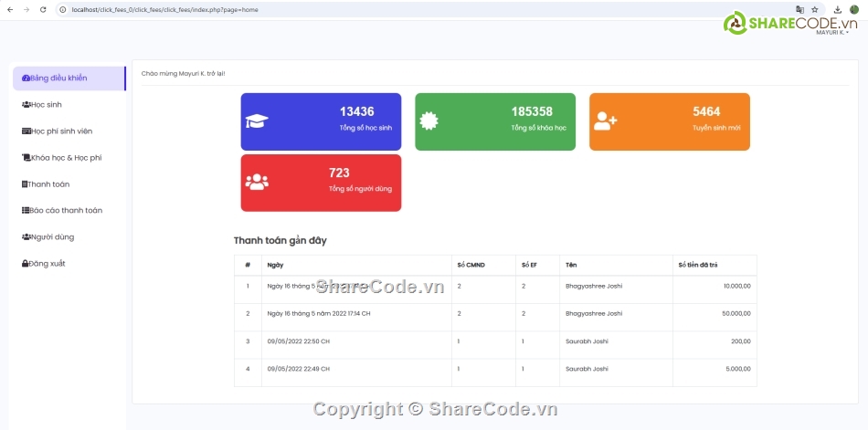This screenshot has width=868, height=430.
Task: Go to Khóa học & Học phí
Action: [66, 158]
